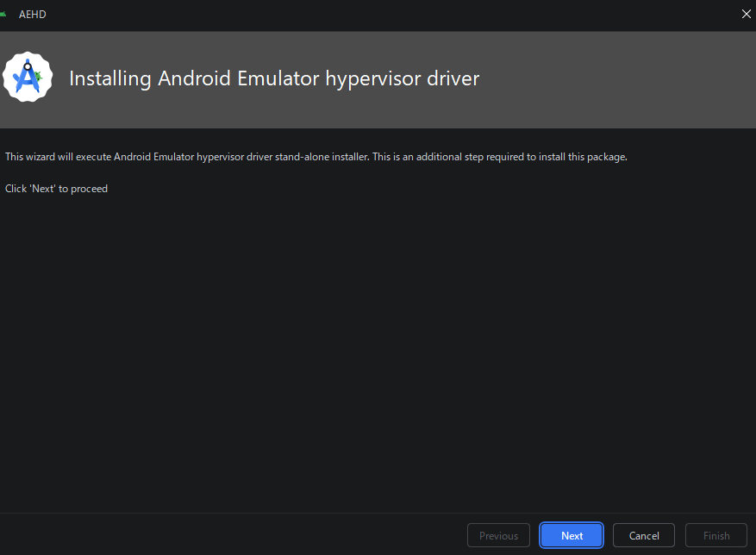Click the word "Installing" in the header title
Viewport: 756px width, 555px height.
coord(110,78)
